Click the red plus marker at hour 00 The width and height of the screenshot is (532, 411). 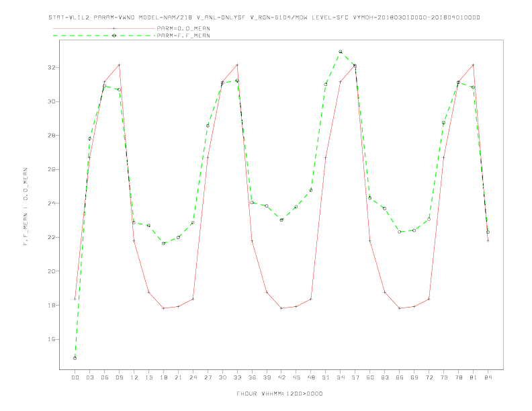[75, 299]
